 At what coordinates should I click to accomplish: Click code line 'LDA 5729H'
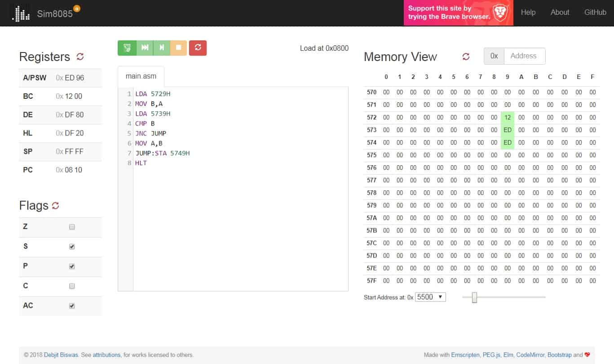tap(153, 94)
